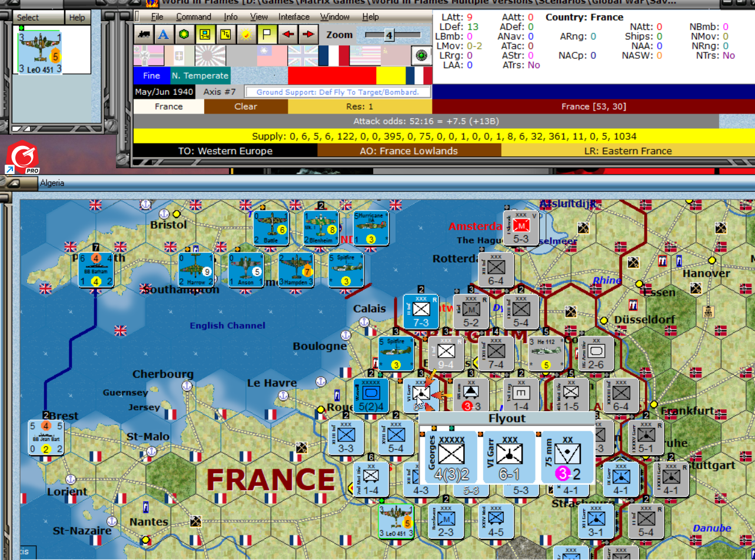Image resolution: width=755 pixels, height=560 pixels.
Task: Select the Soviet red flag
Action: point(394,56)
